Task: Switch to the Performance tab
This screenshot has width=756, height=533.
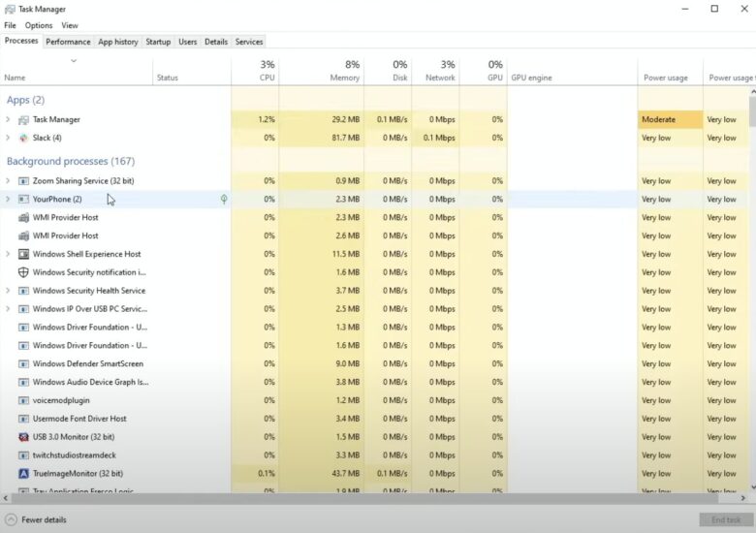Action: click(68, 42)
